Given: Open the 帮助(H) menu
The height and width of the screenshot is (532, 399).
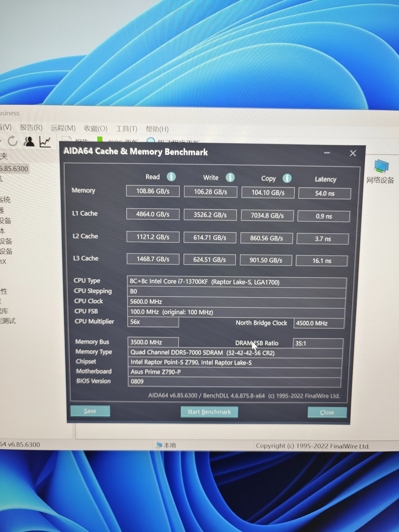Looking at the screenshot, I should (157, 129).
